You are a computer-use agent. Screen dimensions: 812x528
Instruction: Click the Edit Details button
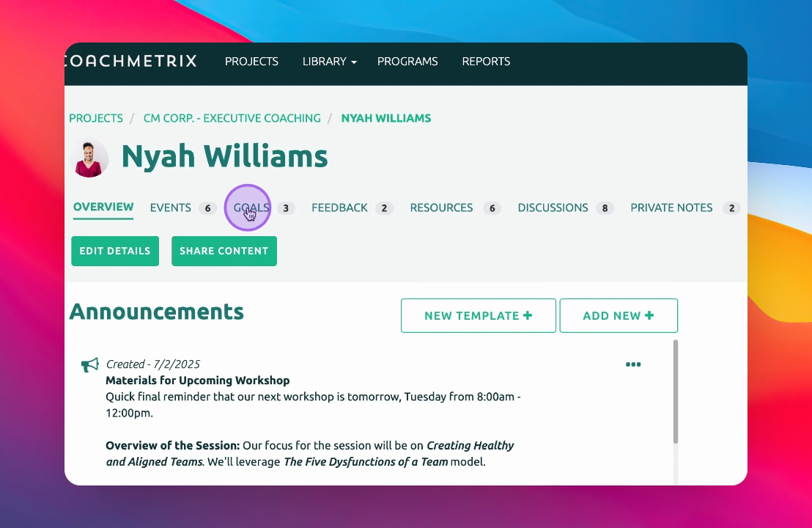click(115, 251)
